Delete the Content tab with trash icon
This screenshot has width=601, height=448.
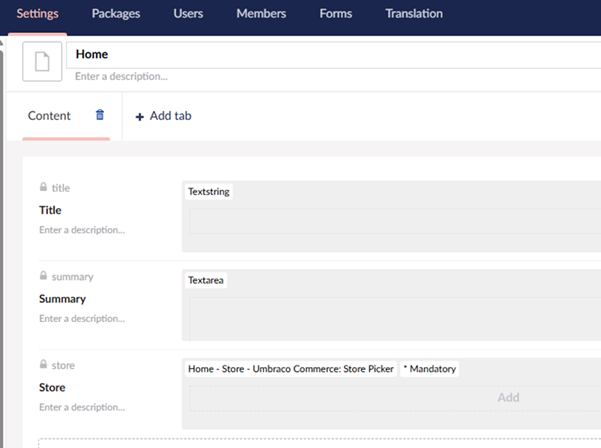[99, 115]
